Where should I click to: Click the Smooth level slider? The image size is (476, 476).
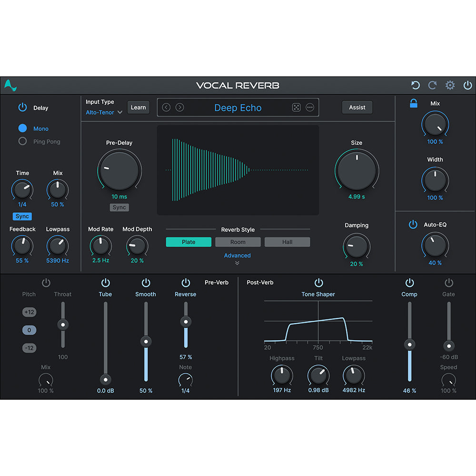click(146, 341)
